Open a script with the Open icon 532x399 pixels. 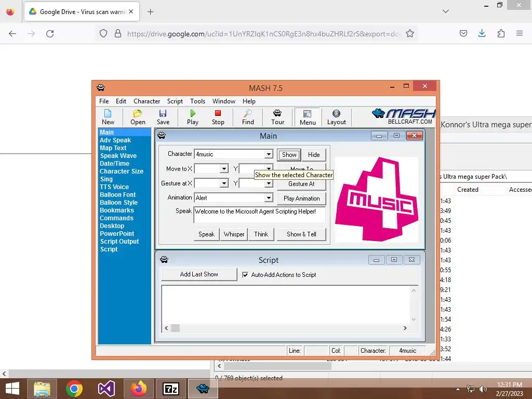coord(138,117)
